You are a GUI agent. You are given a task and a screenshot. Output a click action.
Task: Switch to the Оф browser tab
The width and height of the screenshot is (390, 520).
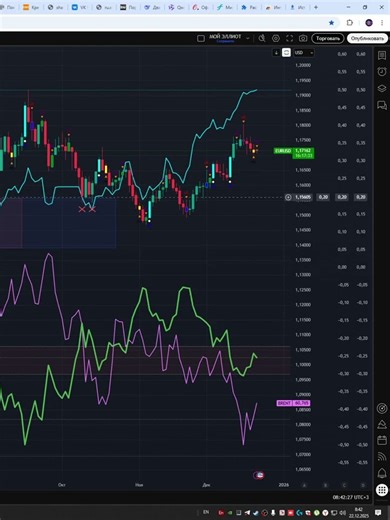point(200,7)
